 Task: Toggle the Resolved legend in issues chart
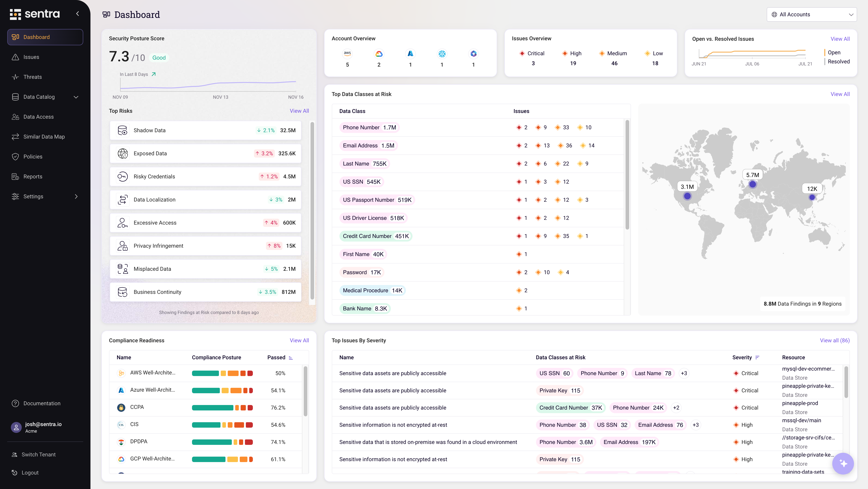point(838,61)
